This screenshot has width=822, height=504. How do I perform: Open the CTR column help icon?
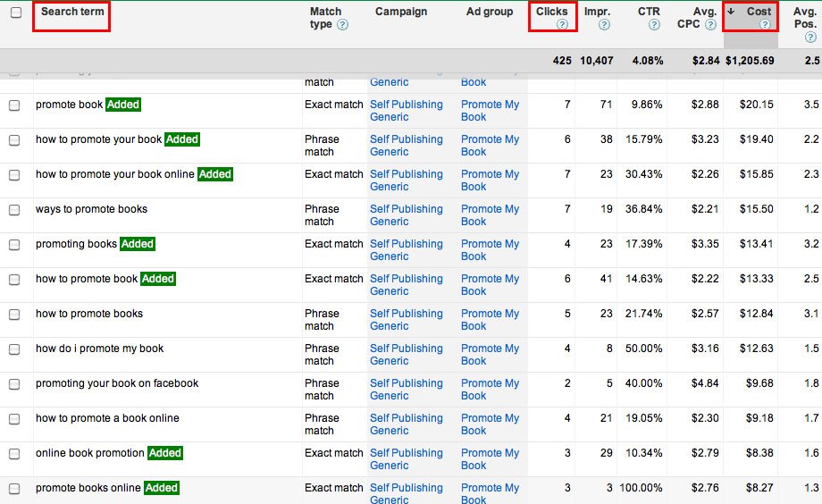[x=654, y=25]
